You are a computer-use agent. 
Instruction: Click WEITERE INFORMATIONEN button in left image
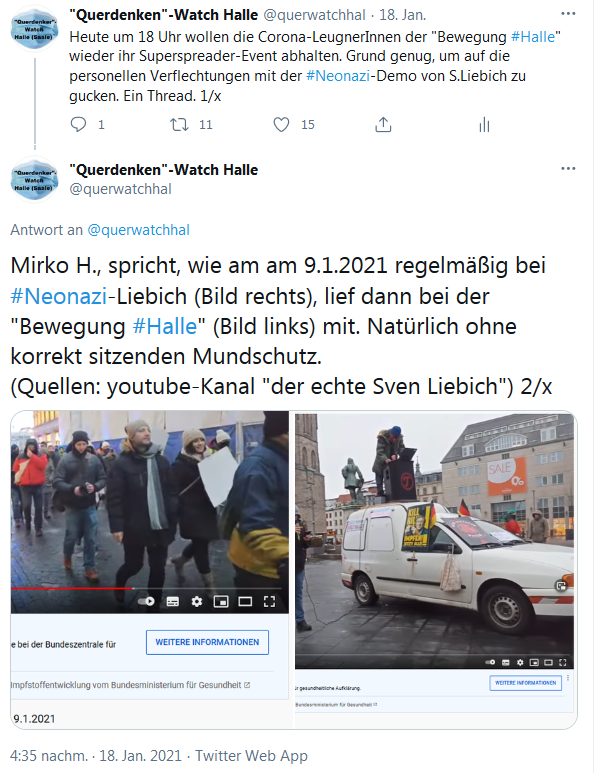pyautogui.click(x=207, y=642)
